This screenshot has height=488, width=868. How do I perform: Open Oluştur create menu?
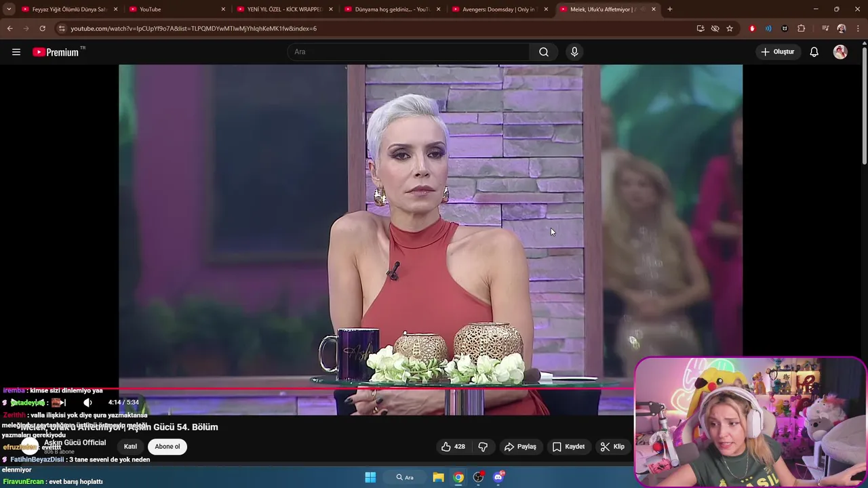778,52
